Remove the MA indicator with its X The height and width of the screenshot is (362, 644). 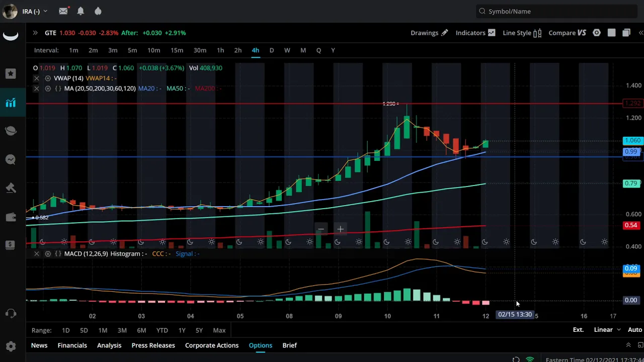pyautogui.click(x=36, y=88)
